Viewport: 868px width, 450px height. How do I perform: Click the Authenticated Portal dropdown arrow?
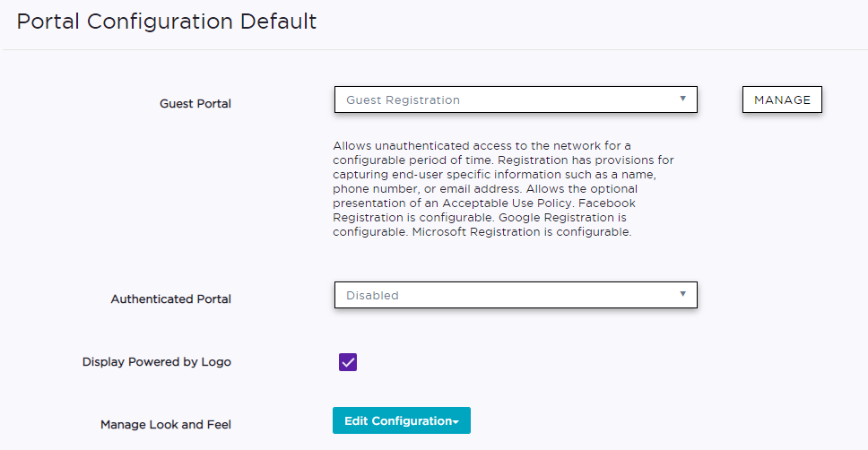(682, 294)
